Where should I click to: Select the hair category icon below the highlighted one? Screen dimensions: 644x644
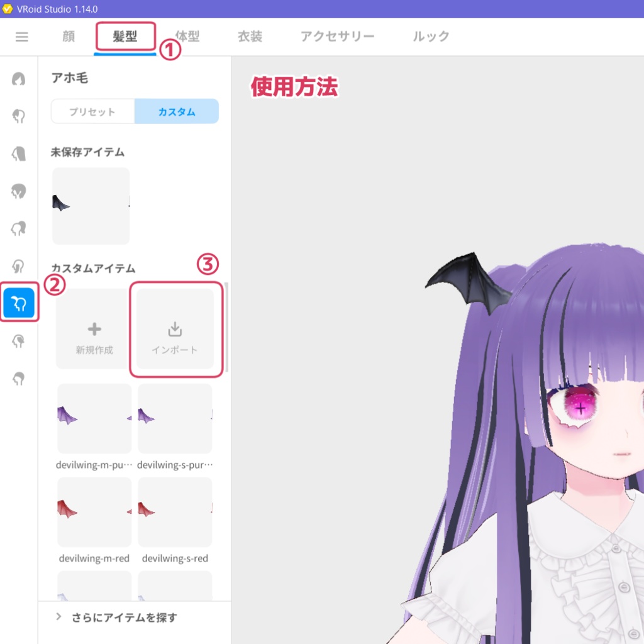(19, 341)
